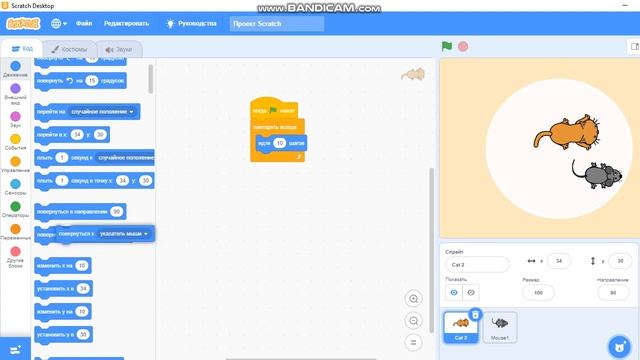Click the set x to 34 block
The width and height of the screenshot is (640, 360).
(x=64, y=289)
